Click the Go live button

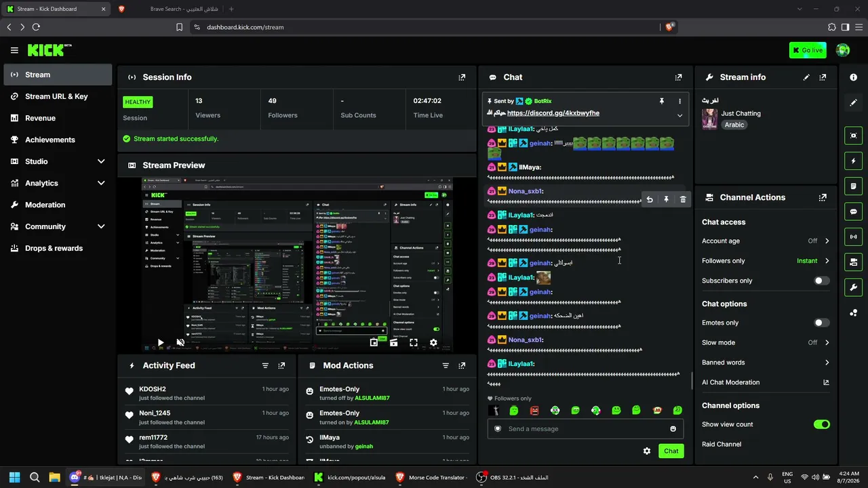click(808, 50)
